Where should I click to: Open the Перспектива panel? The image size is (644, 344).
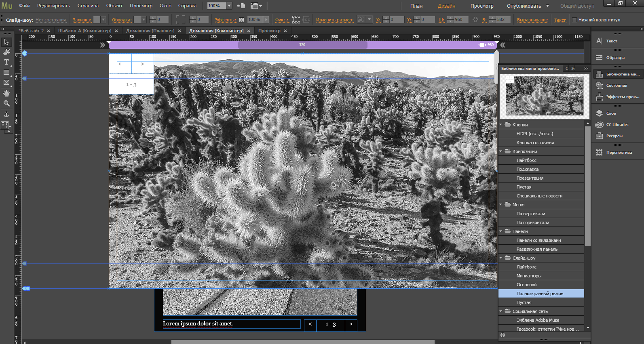(617, 152)
